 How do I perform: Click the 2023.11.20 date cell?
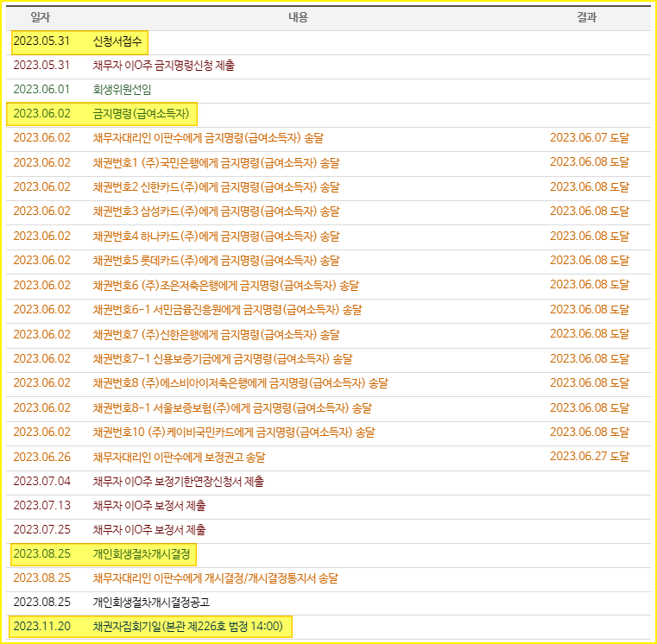tap(41, 627)
